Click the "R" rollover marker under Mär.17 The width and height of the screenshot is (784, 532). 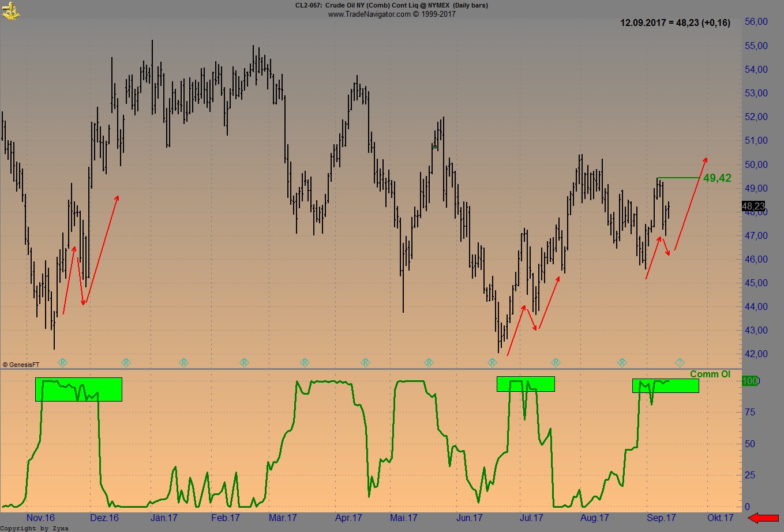coord(305,362)
